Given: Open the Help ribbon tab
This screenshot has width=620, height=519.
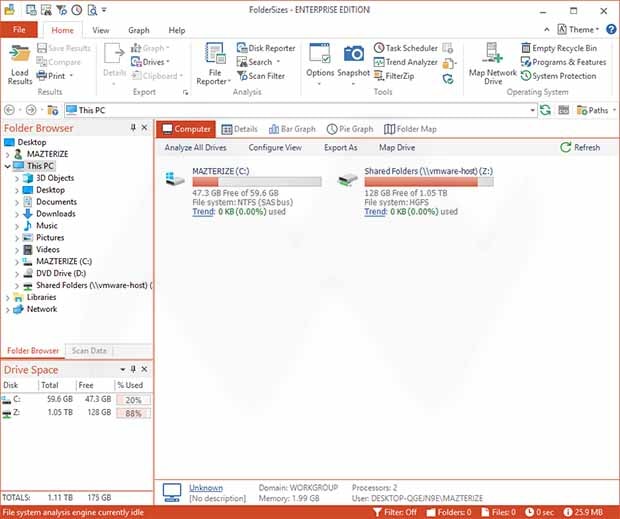Looking at the screenshot, I should tap(176, 30).
